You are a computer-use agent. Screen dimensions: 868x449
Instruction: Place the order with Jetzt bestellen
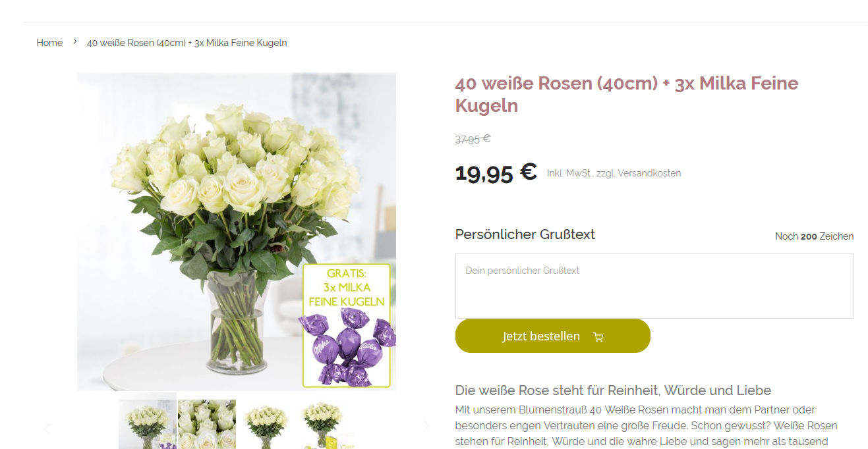click(552, 336)
